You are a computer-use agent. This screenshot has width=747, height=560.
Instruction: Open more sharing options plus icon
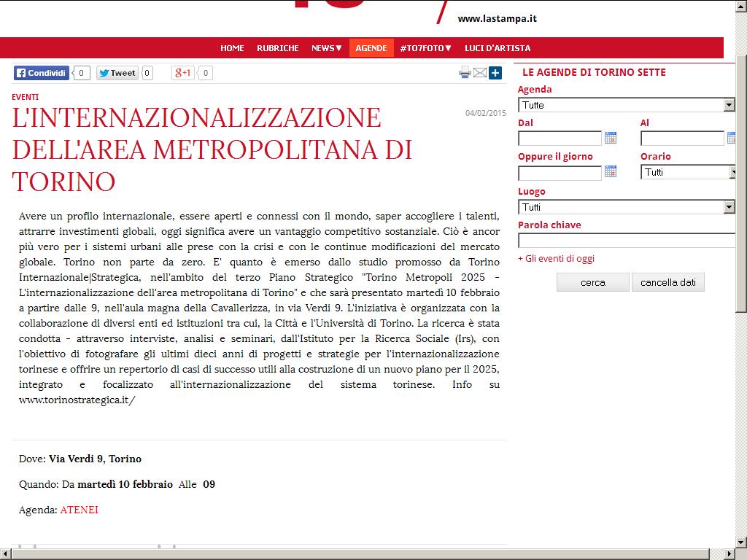495,73
